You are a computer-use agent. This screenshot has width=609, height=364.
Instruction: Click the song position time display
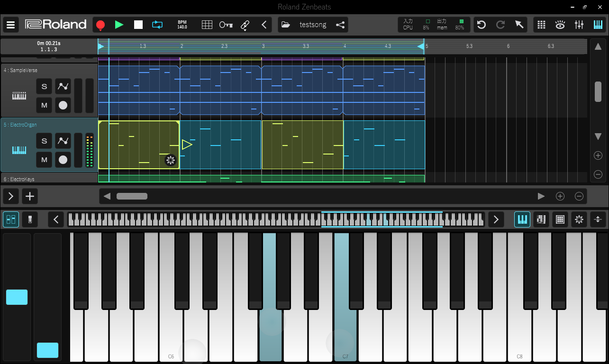point(49,46)
